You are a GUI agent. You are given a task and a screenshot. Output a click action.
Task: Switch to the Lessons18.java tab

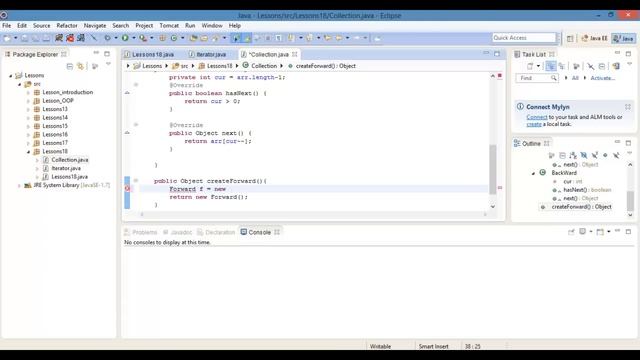(149, 54)
